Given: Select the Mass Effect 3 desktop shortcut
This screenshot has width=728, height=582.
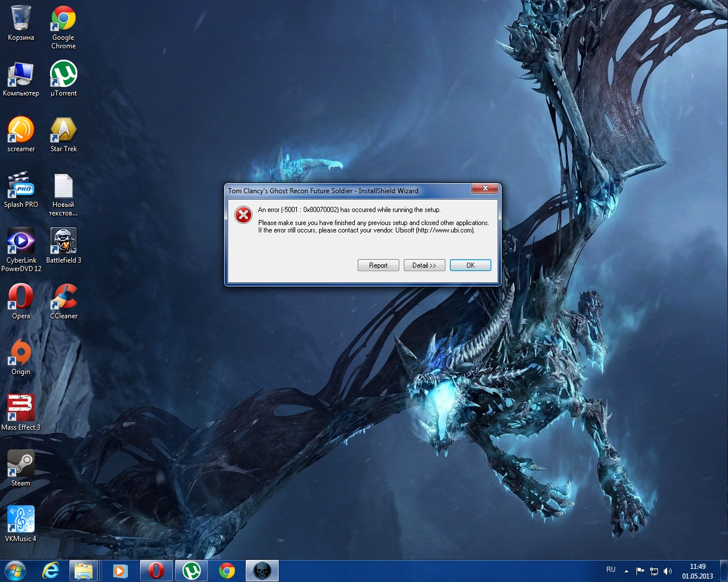Looking at the screenshot, I should pos(21,414).
